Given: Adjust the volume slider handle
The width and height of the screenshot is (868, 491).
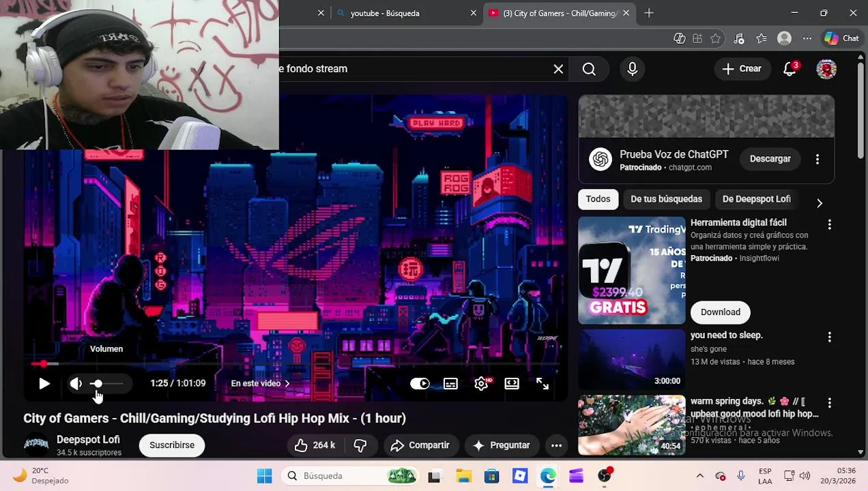Looking at the screenshot, I should 97,384.
